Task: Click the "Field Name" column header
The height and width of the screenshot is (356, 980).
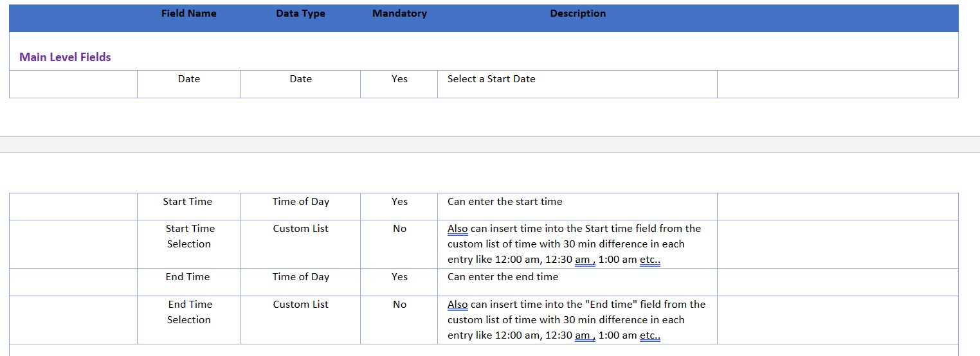Action: click(188, 13)
